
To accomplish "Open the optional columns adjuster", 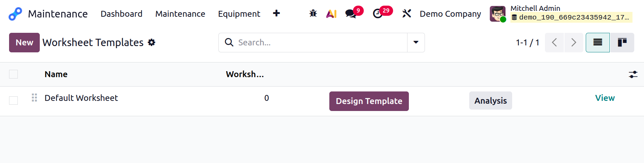I will 633,74.
